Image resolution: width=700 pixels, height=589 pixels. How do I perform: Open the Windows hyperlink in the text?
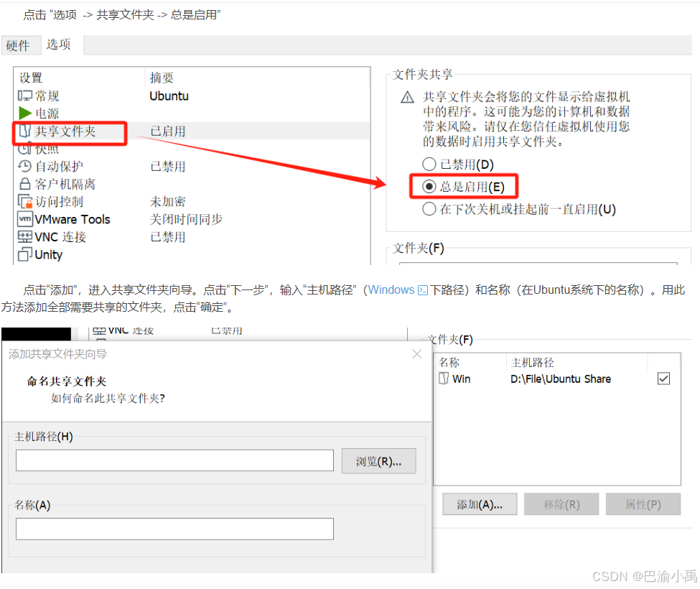tap(391, 290)
